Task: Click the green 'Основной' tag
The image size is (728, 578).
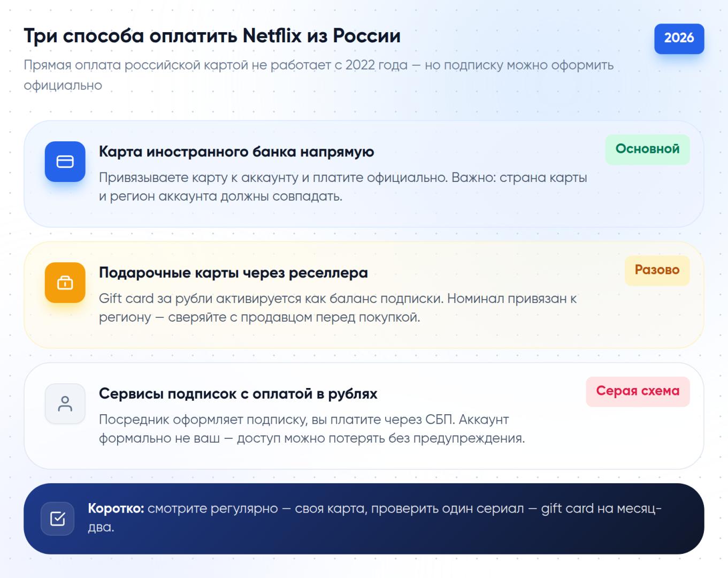Action: click(647, 149)
